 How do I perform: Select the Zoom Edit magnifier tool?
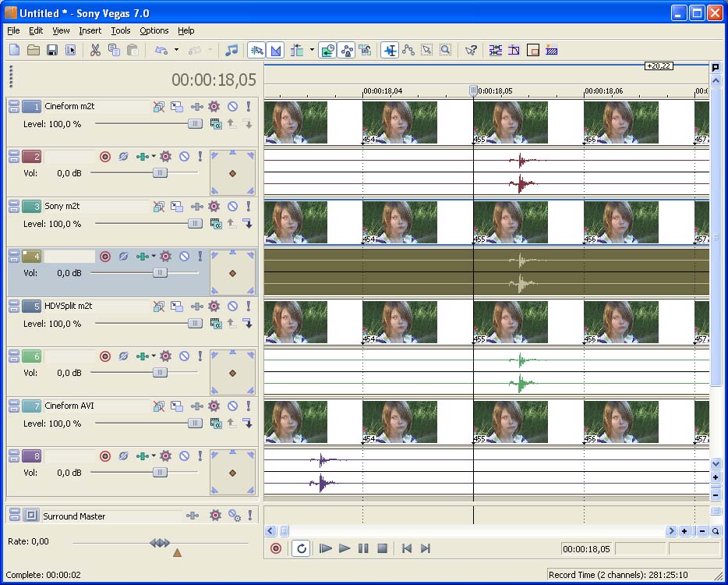pyautogui.click(x=445, y=50)
